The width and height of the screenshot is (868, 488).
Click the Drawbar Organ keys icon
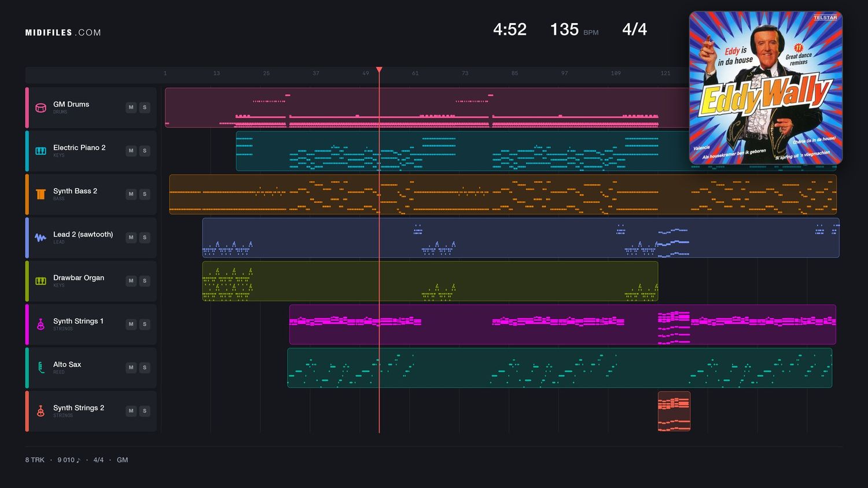(41, 281)
